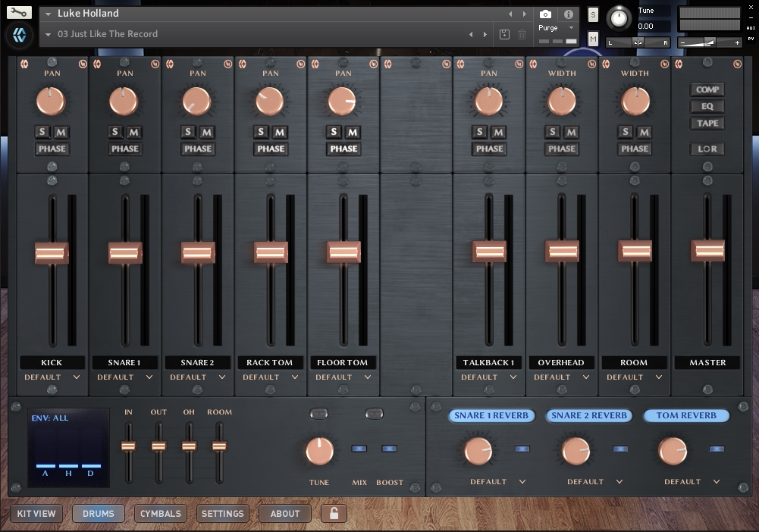The width and height of the screenshot is (759, 532).
Task: Click the trash delete preset icon
Action: tap(522, 34)
